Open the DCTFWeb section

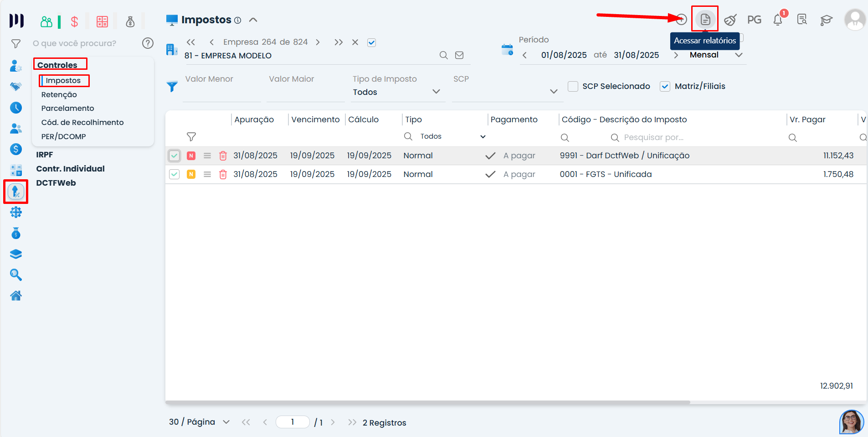[x=56, y=183]
